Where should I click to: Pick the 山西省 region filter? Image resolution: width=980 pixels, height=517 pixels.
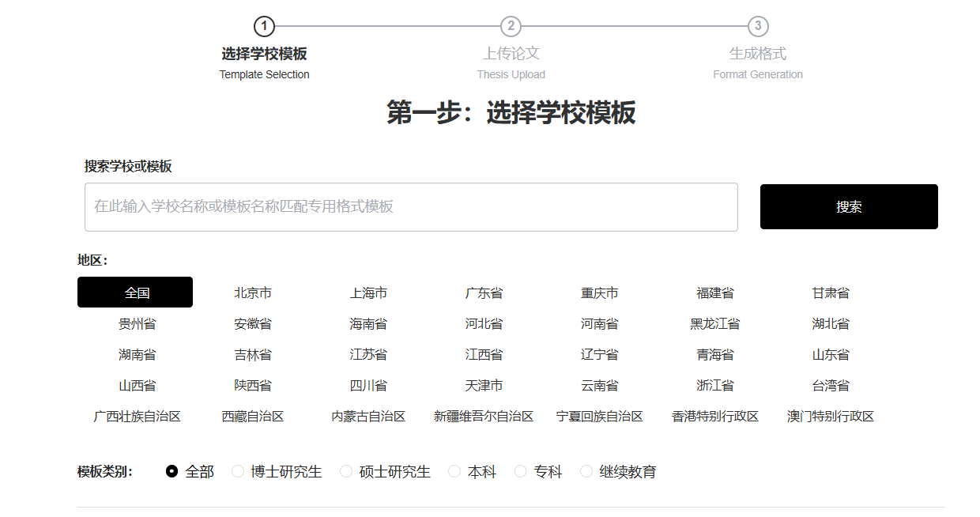pyautogui.click(x=137, y=385)
